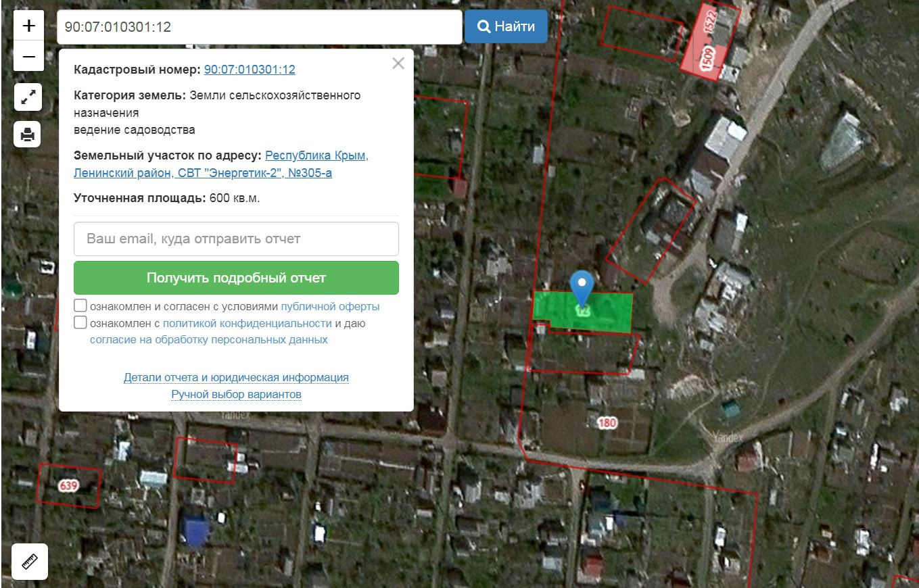The image size is (919, 588).
Task: Focus the cadastral number search field
Action: [x=260, y=27]
